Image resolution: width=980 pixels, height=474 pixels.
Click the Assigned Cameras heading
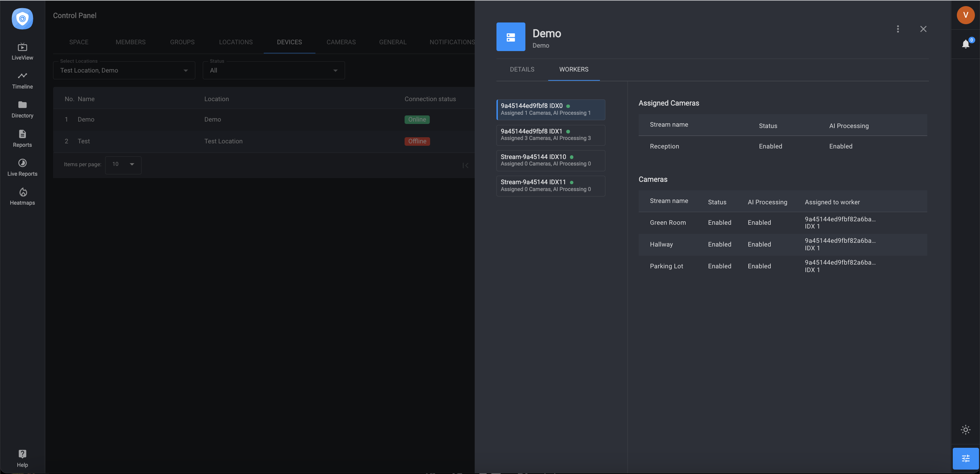[x=668, y=103]
